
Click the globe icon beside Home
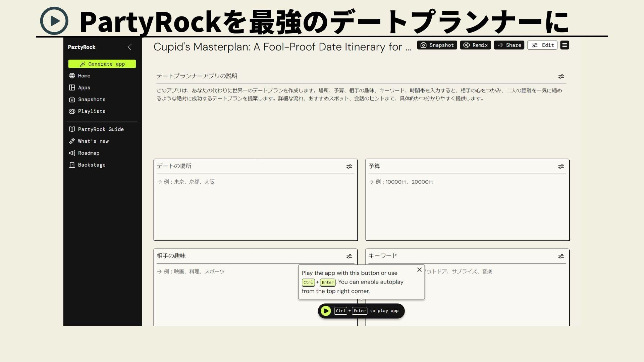[x=72, y=76]
